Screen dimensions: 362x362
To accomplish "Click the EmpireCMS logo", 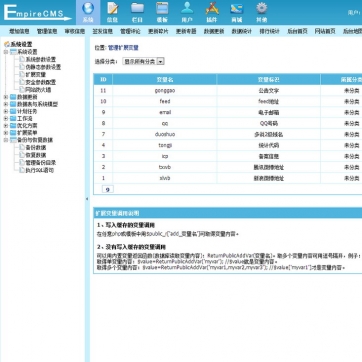I will [x=37, y=13].
